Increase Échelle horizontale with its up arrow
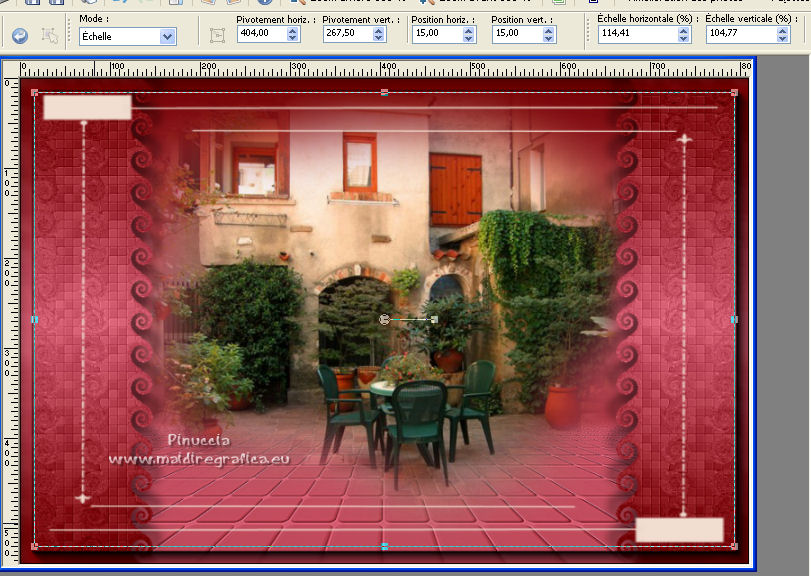 coord(684,30)
